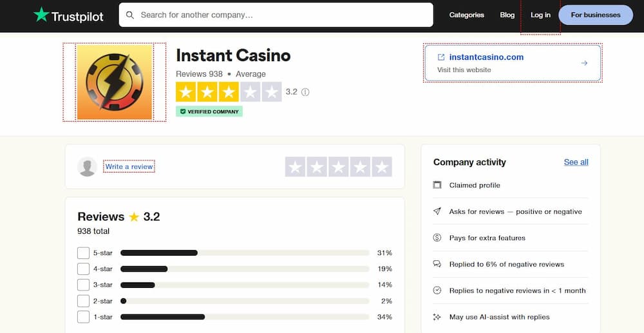Click the Log in link
The height and width of the screenshot is (333, 644).
coord(540,15)
